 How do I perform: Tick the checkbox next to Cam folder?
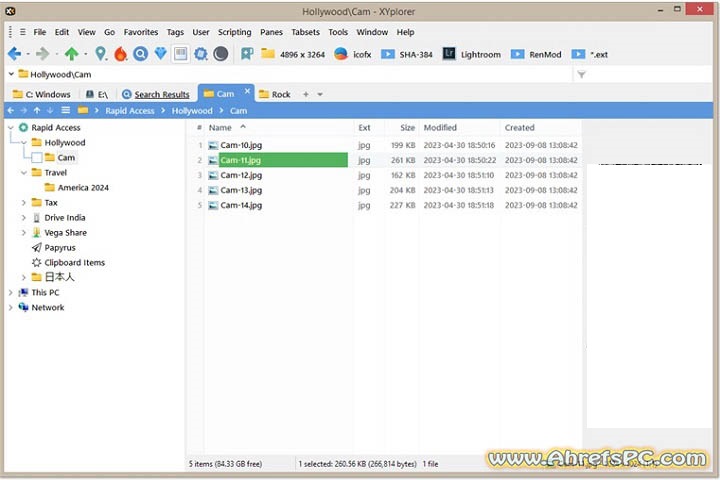[x=37, y=158]
